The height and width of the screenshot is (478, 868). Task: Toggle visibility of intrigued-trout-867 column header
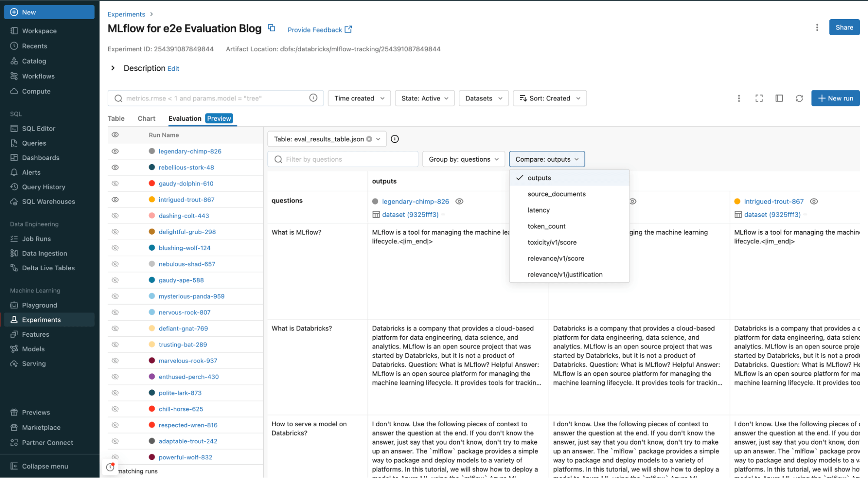[x=814, y=202]
